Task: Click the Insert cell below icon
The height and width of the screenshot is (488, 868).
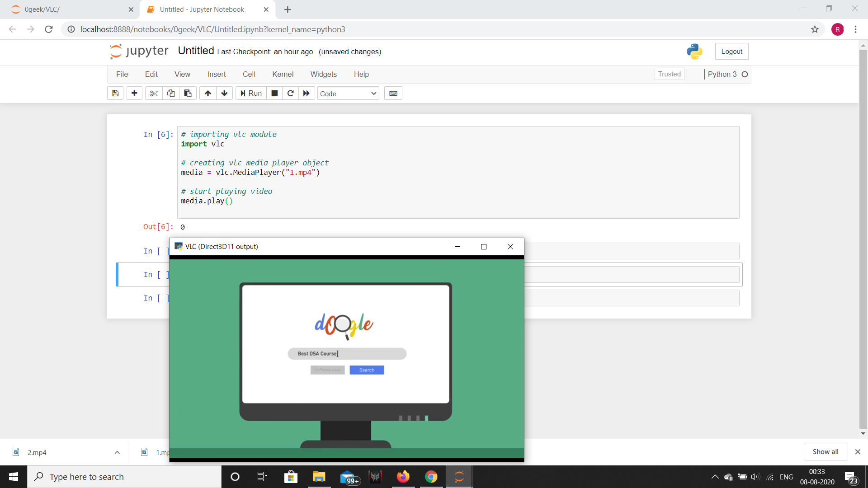Action: 134,93
